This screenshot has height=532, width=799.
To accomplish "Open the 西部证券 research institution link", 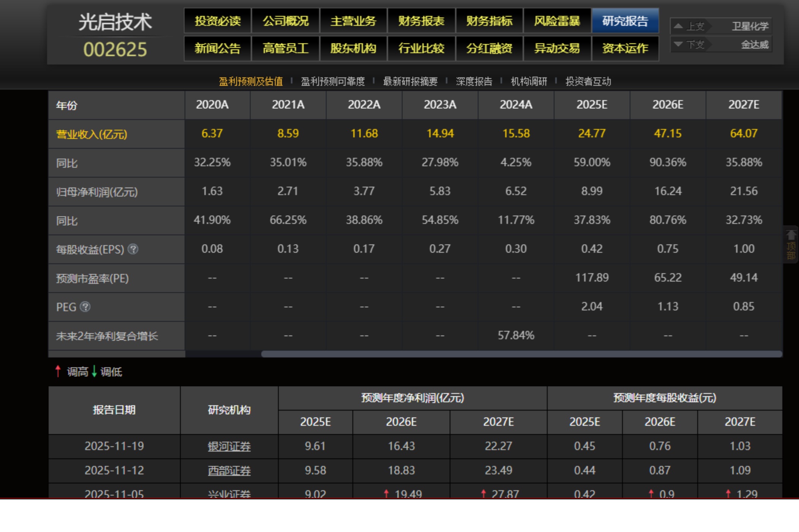I will point(229,471).
